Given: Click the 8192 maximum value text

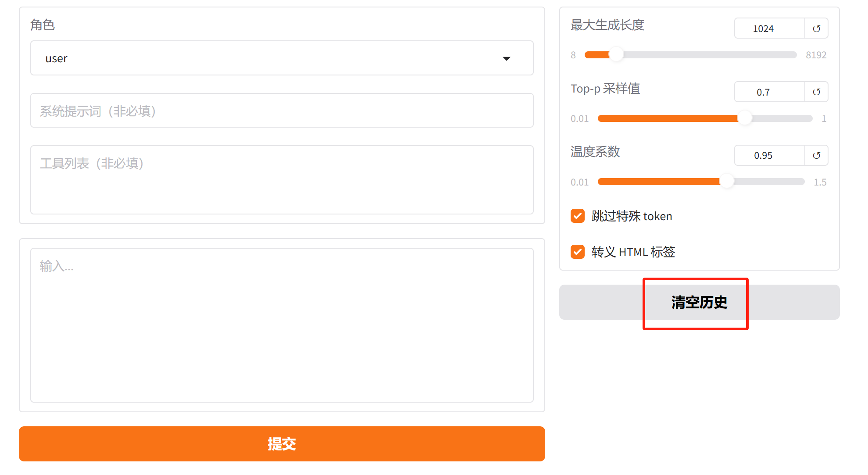Looking at the screenshot, I should (816, 55).
